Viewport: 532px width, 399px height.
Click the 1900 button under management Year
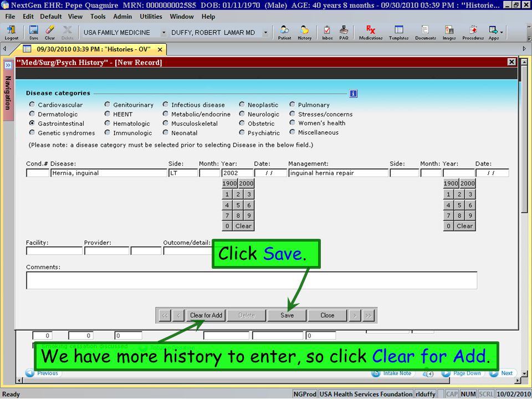[451, 183]
